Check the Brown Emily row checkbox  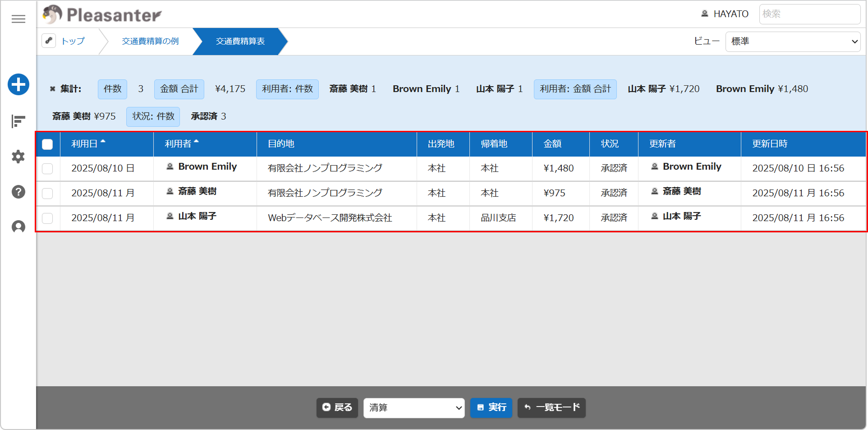(47, 169)
